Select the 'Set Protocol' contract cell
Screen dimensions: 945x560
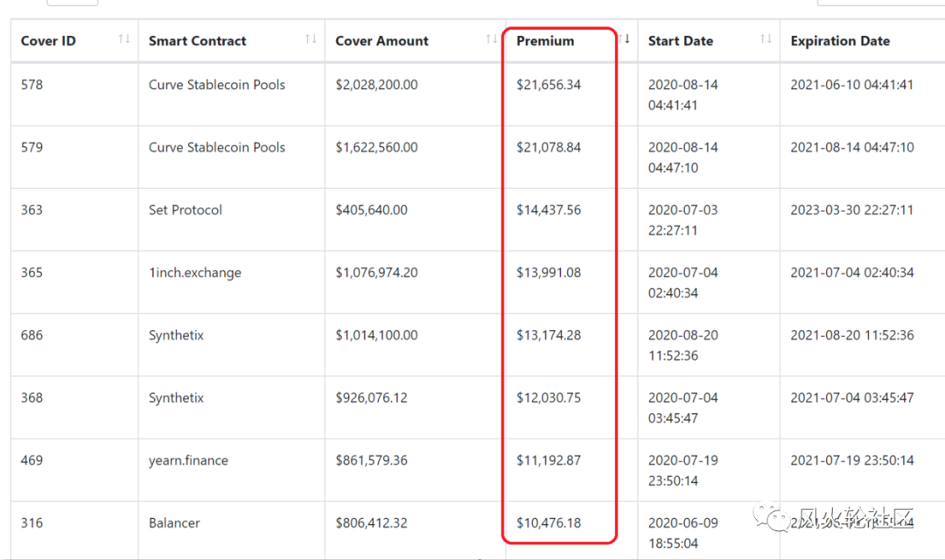coord(185,210)
